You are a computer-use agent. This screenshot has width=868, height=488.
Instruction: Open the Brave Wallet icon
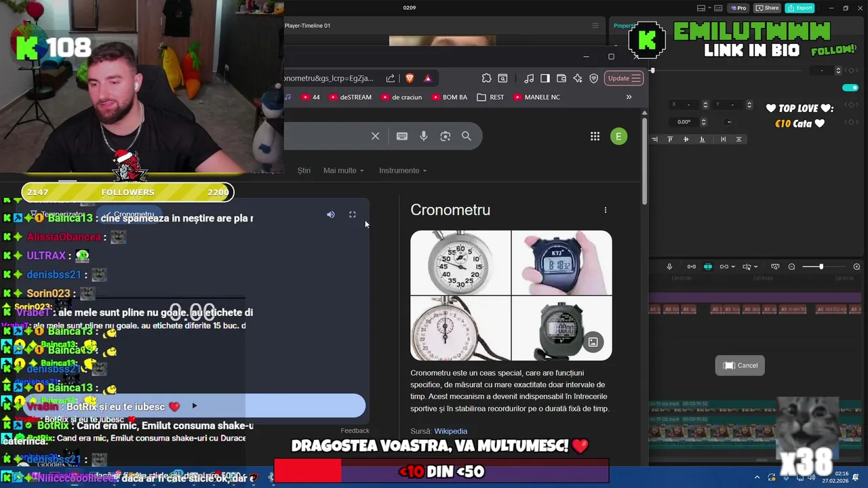click(561, 79)
